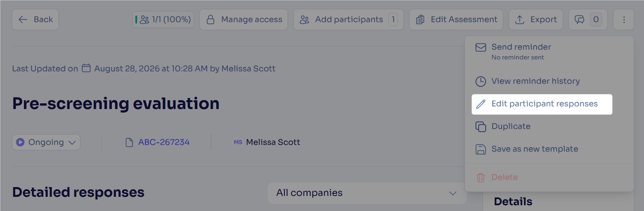644x211 pixels.
Task: Open Edit Assessment clipboard icon button
Action: pos(420,20)
